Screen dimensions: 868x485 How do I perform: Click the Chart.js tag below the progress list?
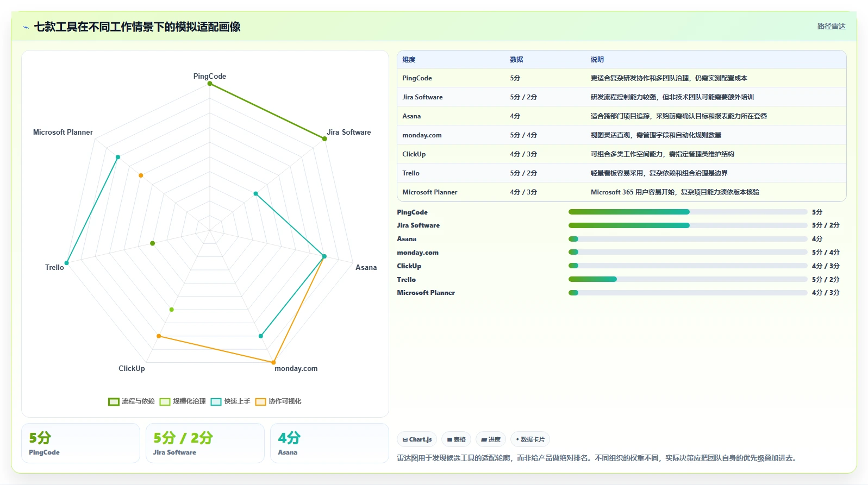click(417, 439)
